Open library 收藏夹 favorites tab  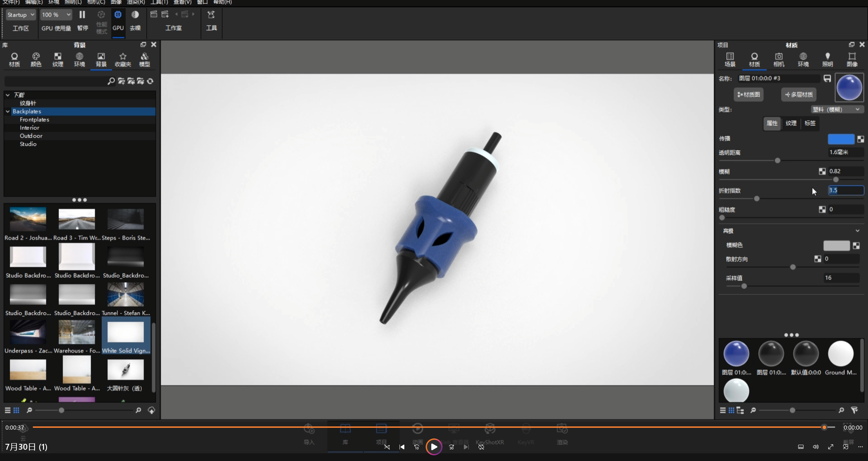click(x=123, y=60)
